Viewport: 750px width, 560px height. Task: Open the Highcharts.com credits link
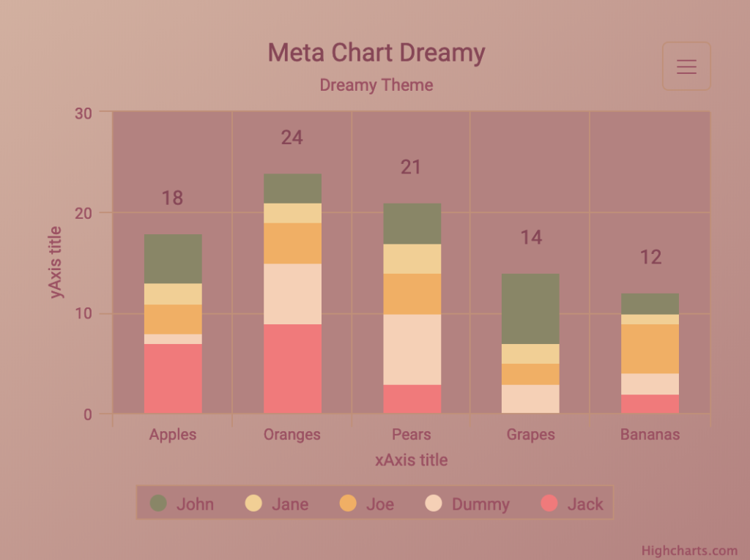(x=689, y=551)
